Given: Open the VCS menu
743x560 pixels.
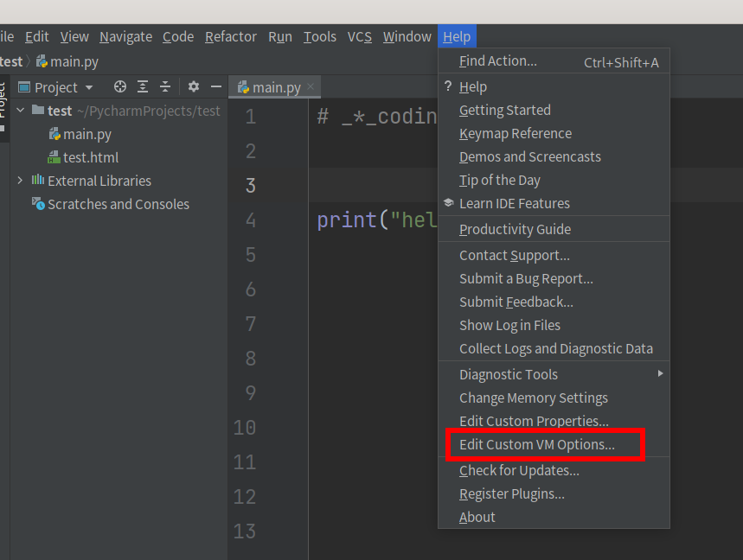Looking at the screenshot, I should (360, 36).
